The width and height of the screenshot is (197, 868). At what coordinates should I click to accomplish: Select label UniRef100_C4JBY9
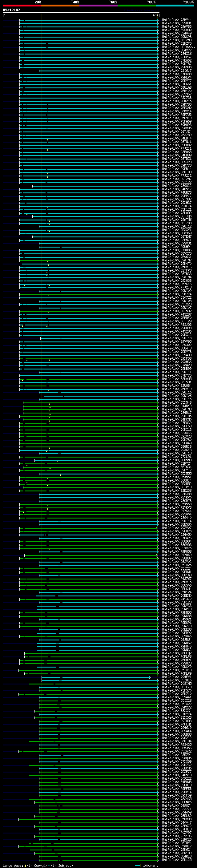click(x=176, y=406)
